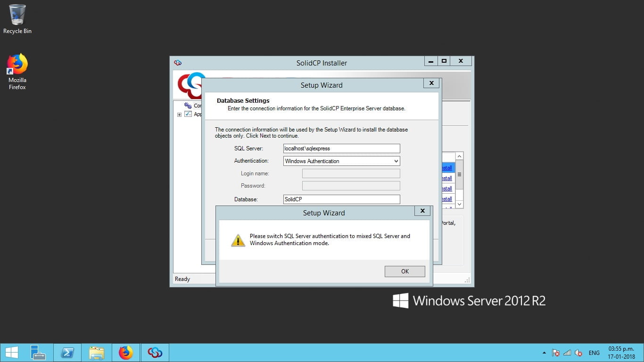Click the "SolidCP Installer" window title

(322, 63)
